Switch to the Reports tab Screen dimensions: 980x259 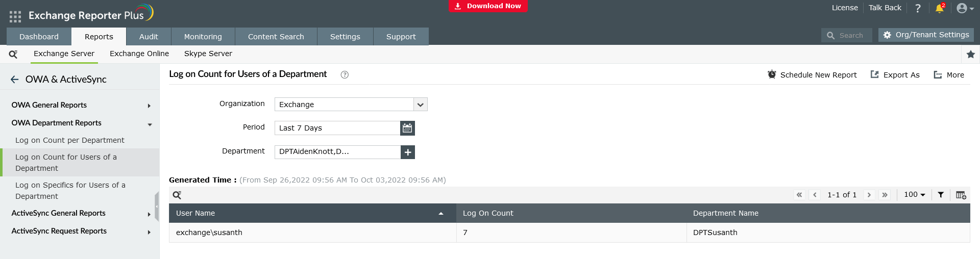(99, 37)
